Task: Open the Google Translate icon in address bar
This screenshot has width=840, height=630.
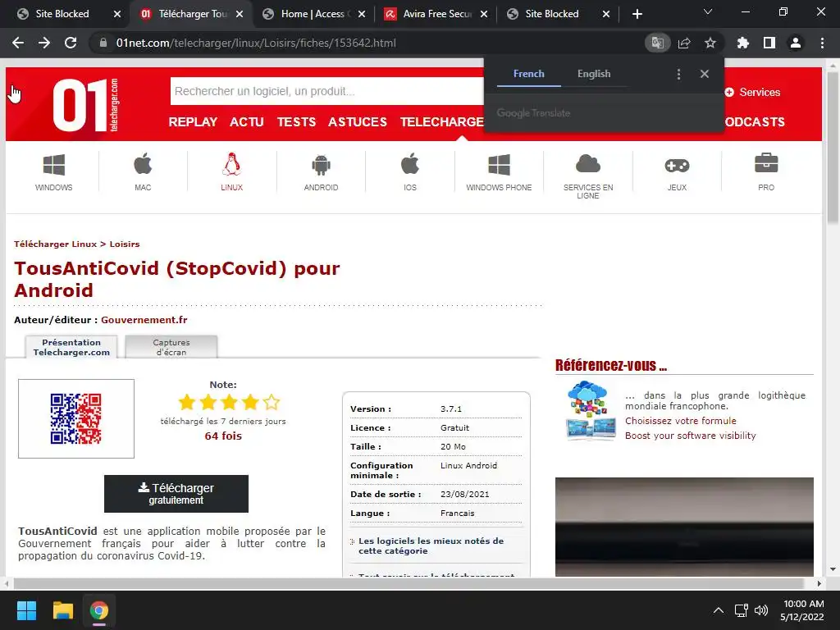Action: [657, 43]
